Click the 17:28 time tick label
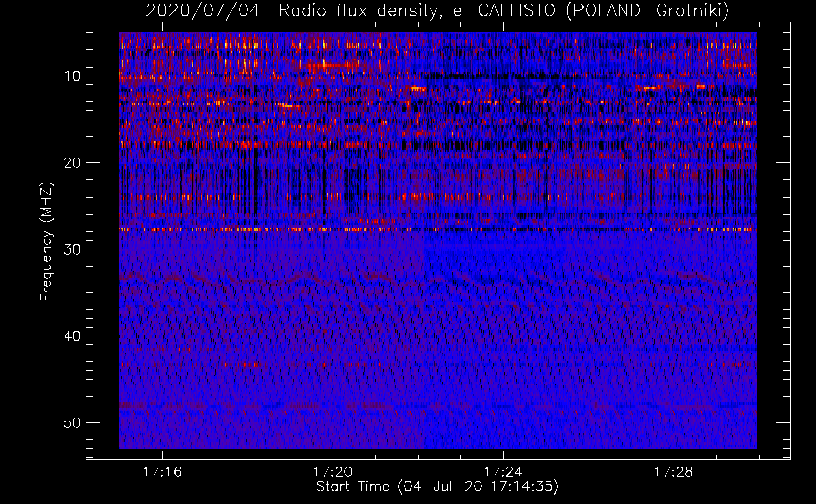The image size is (816, 504). click(674, 472)
